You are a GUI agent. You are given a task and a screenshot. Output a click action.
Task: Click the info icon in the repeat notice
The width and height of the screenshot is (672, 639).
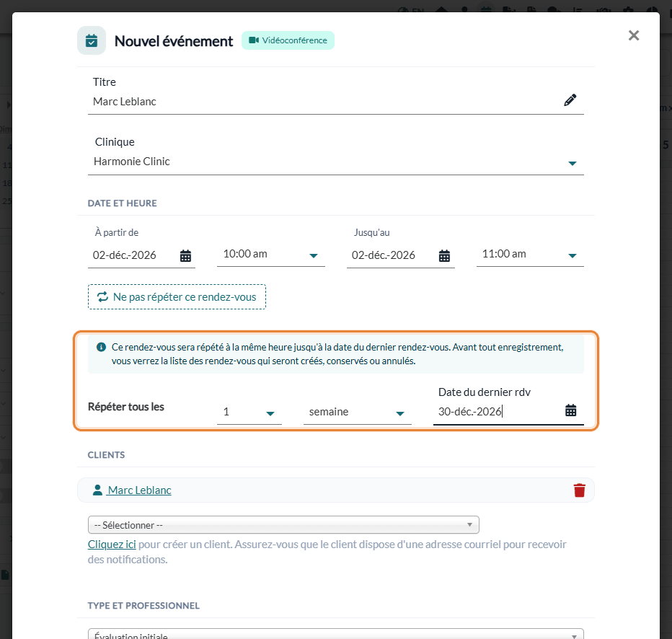pyautogui.click(x=101, y=347)
